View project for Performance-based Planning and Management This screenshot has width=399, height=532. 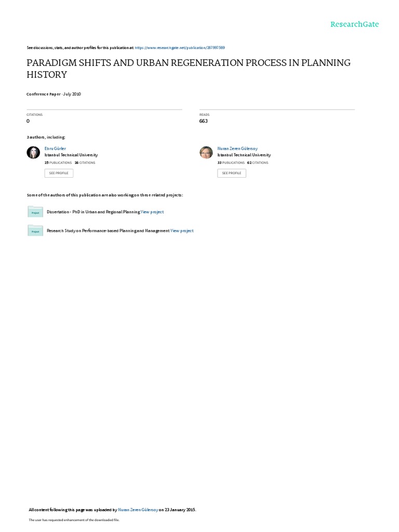point(182,231)
